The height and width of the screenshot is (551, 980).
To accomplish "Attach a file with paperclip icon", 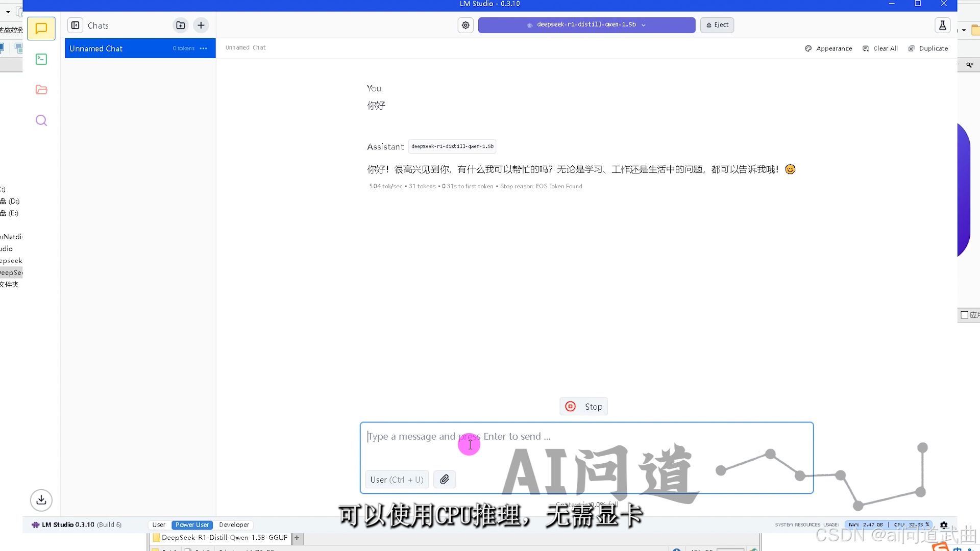I will point(445,480).
